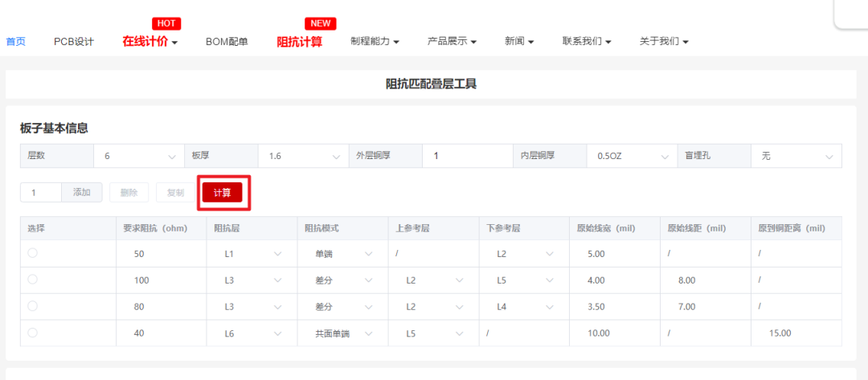Viewport: 868px width, 380px height.
Task: Click the 要求阻抗 field with value 40
Action: (x=161, y=333)
